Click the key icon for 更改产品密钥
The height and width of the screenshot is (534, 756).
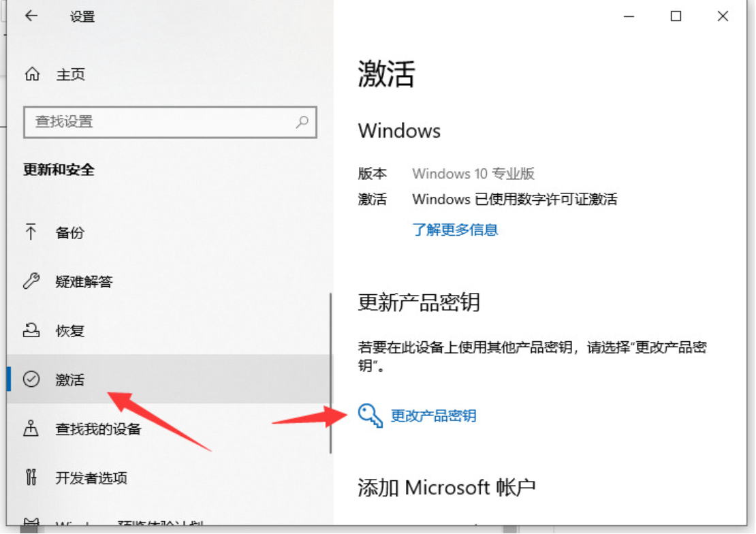click(370, 415)
